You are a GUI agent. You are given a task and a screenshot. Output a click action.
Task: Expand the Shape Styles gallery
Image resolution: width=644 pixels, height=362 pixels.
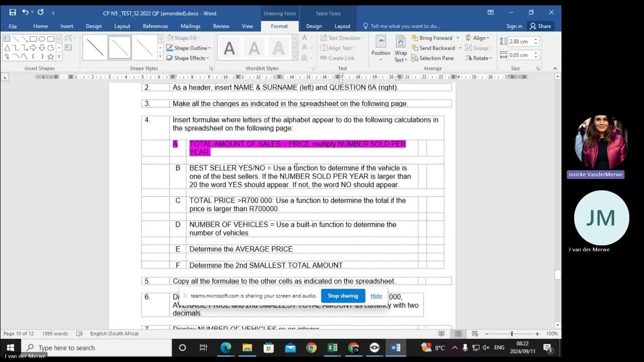click(x=160, y=57)
